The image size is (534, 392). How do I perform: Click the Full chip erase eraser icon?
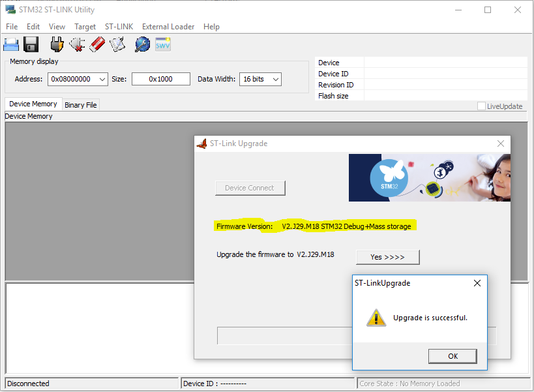point(97,44)
